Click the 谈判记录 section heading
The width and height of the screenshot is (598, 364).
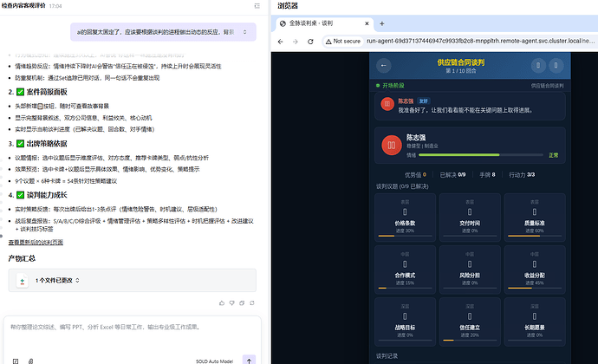(387, 356)
